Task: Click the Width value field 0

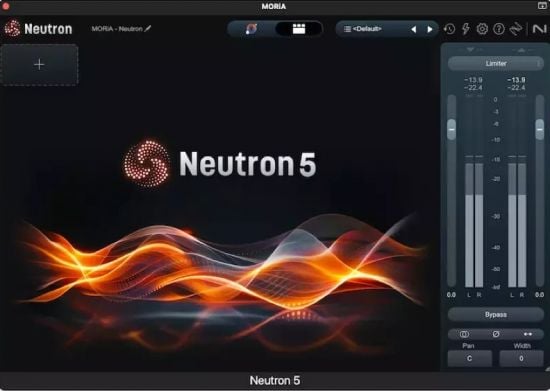Action: (521, 358)
